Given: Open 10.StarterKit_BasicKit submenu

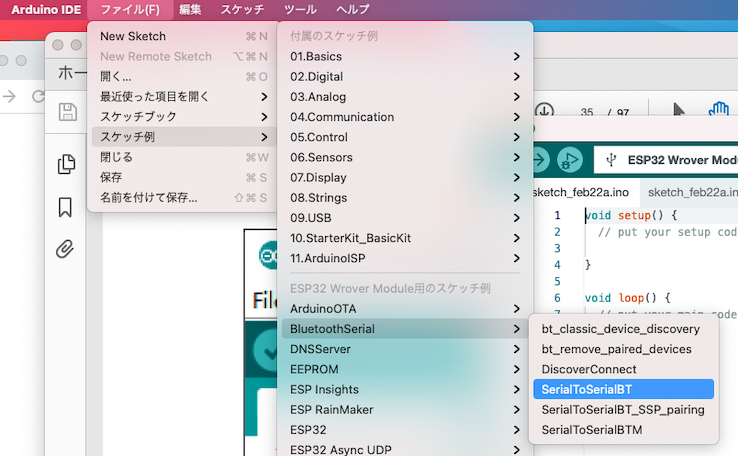Looking at the screenshot, I should [405, 238].
